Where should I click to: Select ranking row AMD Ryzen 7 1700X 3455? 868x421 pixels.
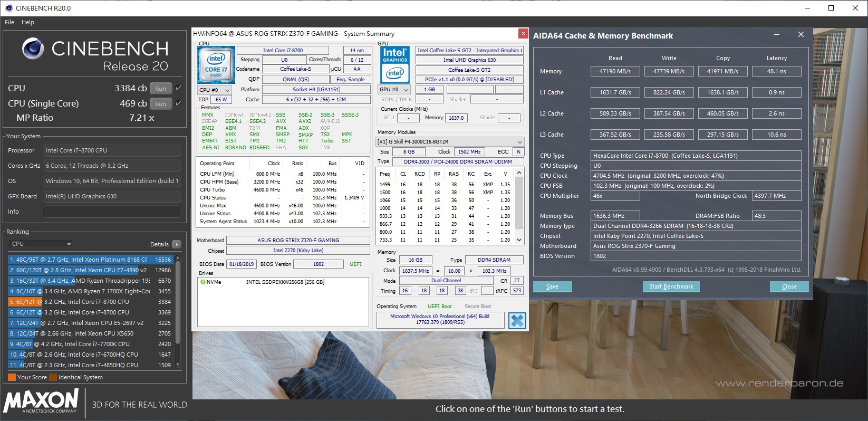click(90, 291)
